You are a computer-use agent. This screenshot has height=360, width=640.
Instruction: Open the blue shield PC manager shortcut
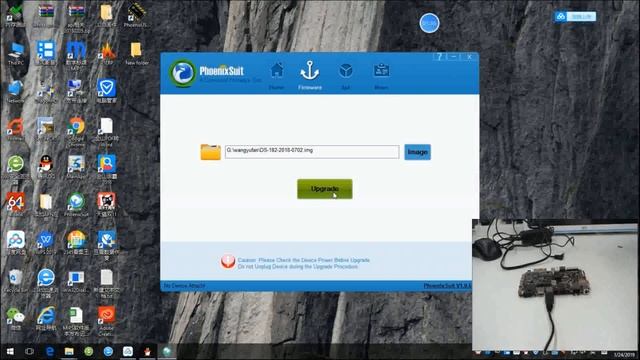click(x=106, y=91)
